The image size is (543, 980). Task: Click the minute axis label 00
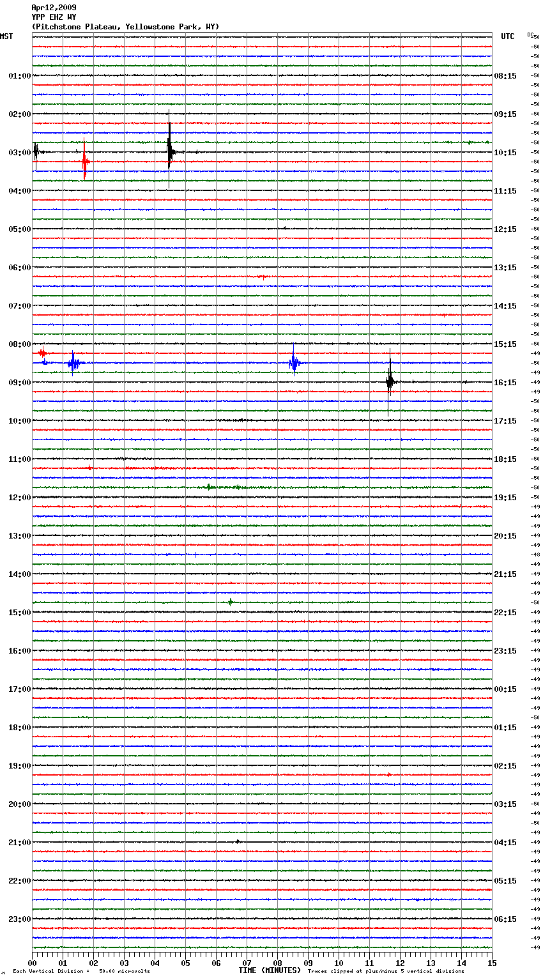tap(32, 963)
